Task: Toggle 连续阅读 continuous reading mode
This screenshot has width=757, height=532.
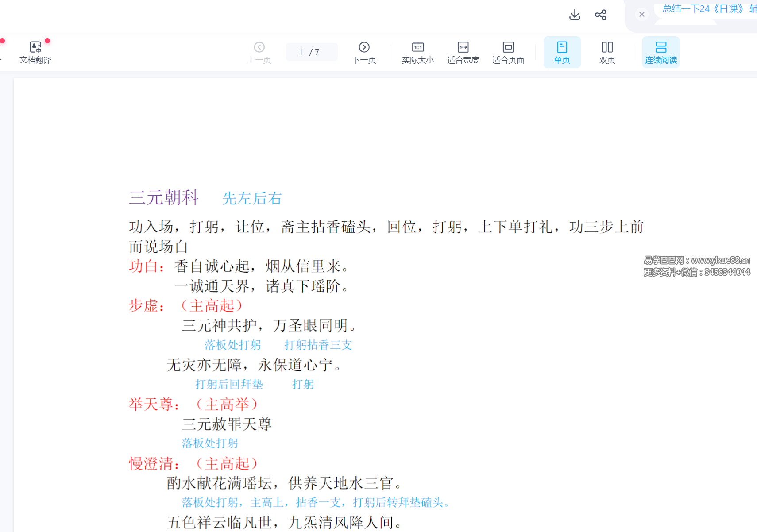Action: pos(660,52)
